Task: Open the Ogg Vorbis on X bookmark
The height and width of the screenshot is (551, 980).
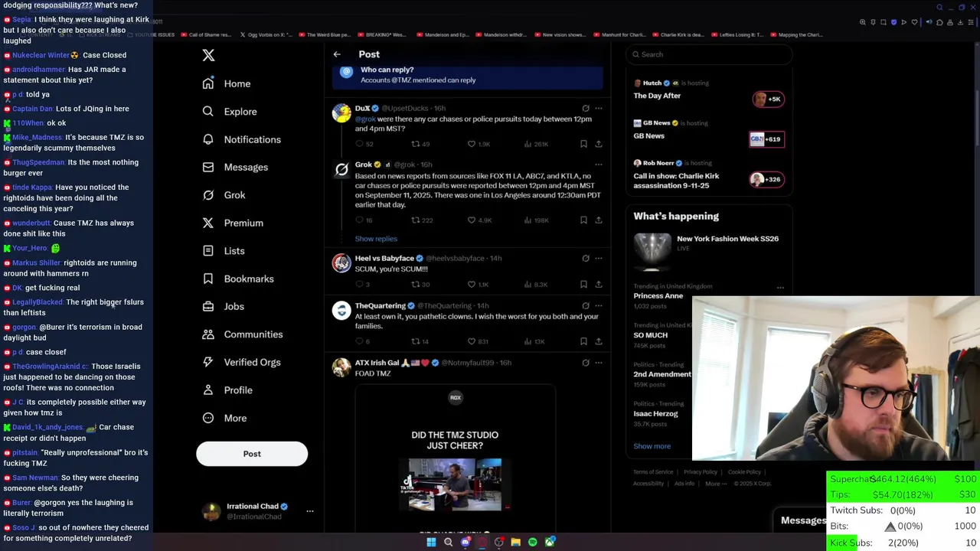Action: (266, 34)
